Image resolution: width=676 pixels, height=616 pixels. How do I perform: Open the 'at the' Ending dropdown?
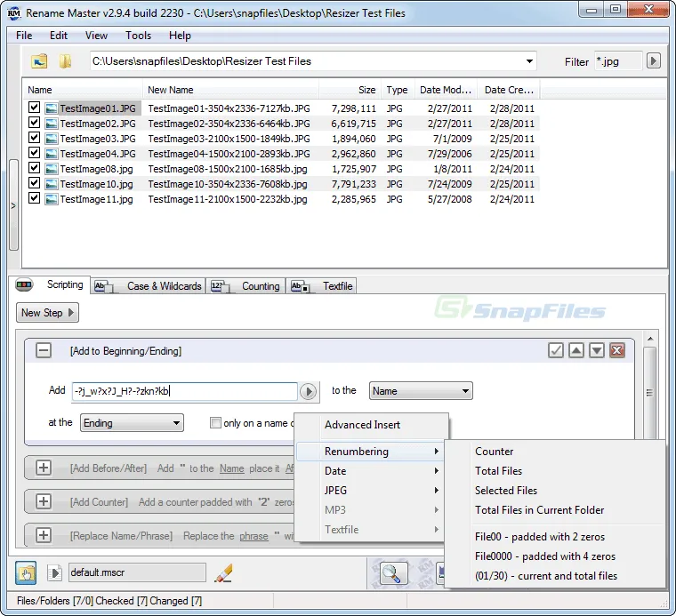[132, 423]
